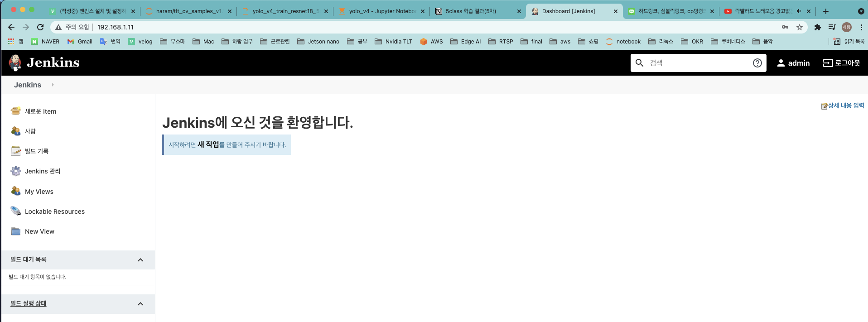Switch to the yolo_v4_train_resnet18 tab
868x322 pixels.
(285, 11)
